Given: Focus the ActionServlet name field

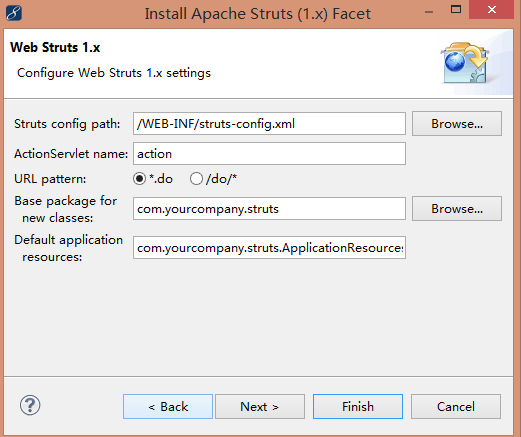Looking at the screenshot, I should coord(269,154).
